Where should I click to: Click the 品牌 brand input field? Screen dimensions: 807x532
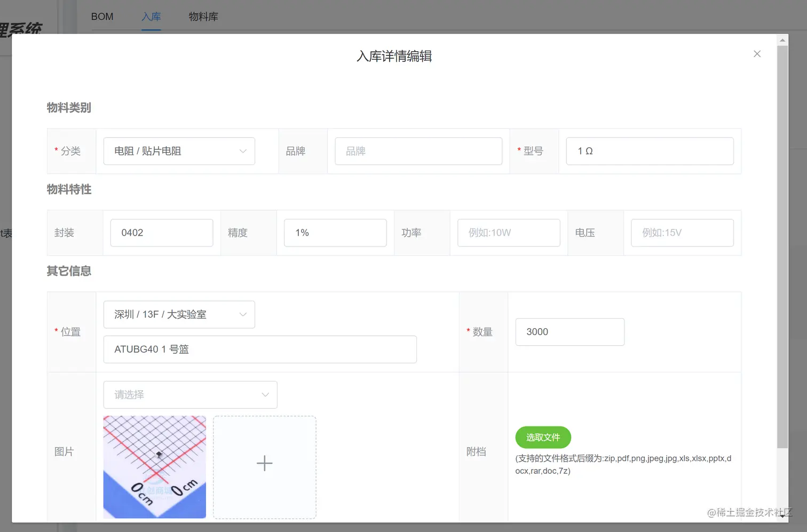click(x=418, y=151)
